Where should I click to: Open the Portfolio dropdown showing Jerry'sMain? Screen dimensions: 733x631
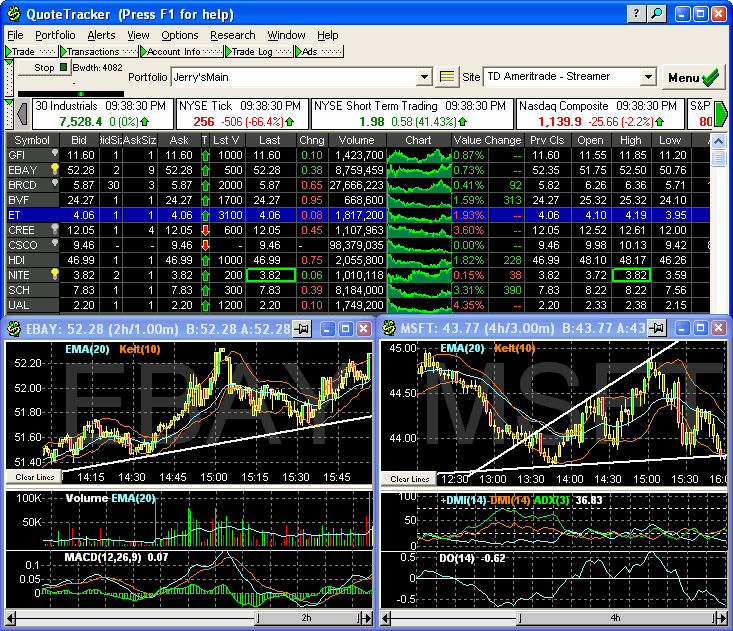423,77
